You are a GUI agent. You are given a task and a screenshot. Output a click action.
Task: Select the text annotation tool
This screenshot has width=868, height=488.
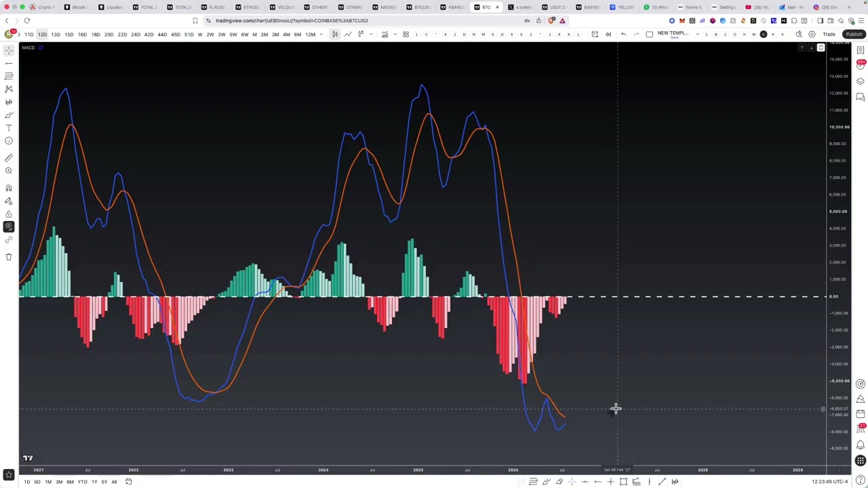coord(9,128)
